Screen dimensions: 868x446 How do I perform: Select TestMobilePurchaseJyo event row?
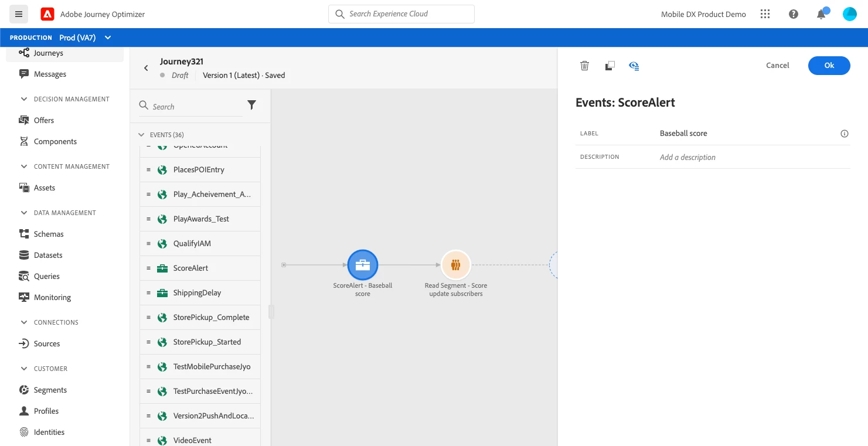click(200, 367)
